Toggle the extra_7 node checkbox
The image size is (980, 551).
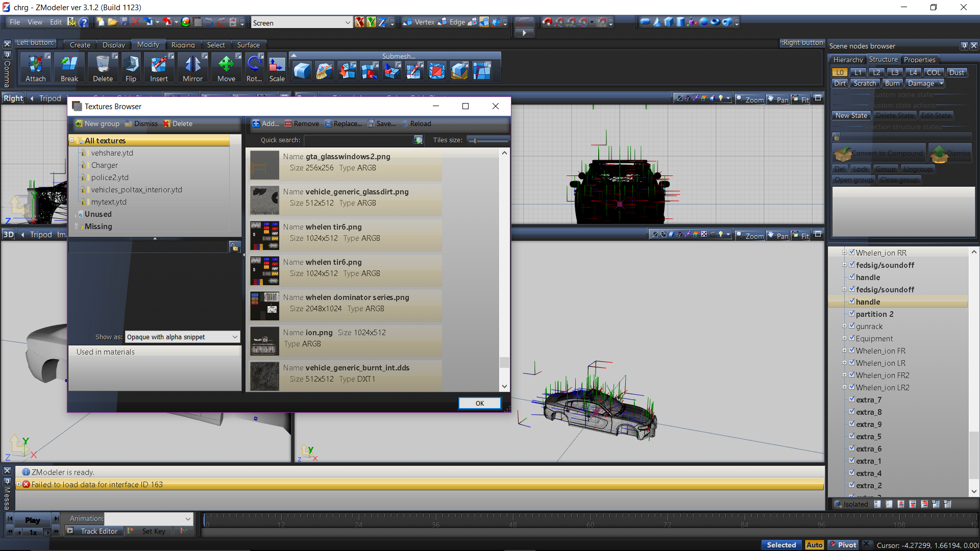tap(852, 399)
